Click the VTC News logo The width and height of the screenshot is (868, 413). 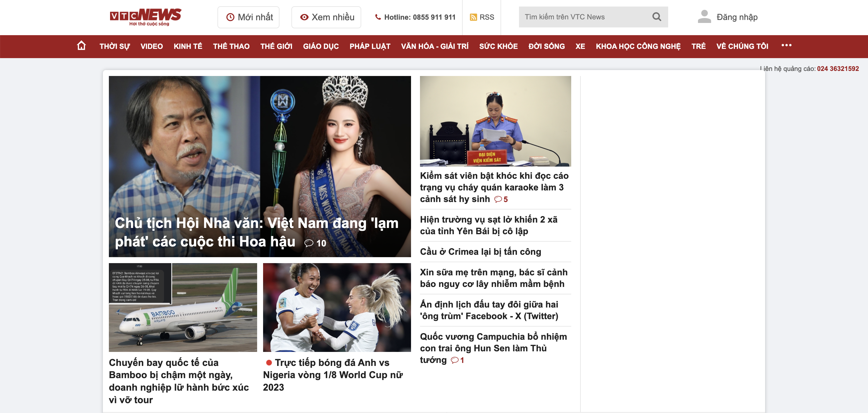[146, 17]
